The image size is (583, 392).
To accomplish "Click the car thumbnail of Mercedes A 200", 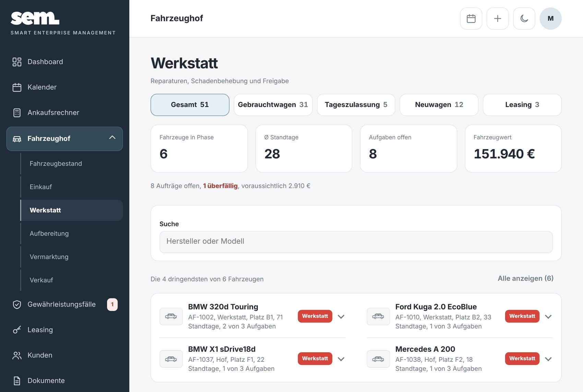I will 378,359.
